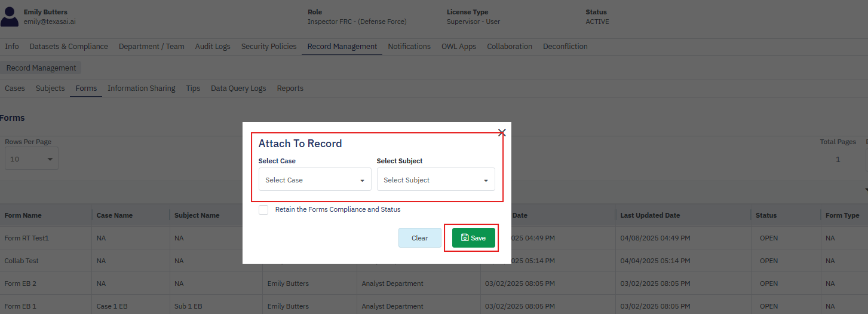
Task: Enable Retain the Forms Compliance and Status
Action: (263, 210)
